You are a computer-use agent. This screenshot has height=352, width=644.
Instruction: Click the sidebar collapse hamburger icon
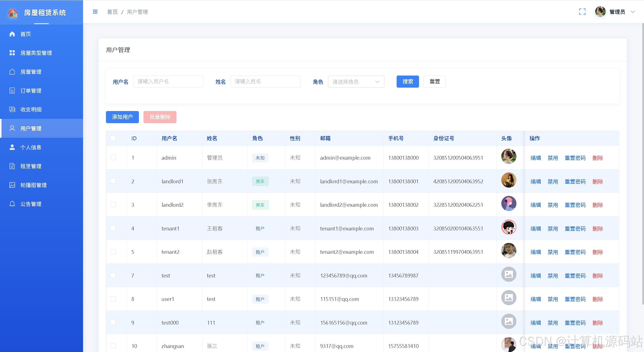pos(95,12)
